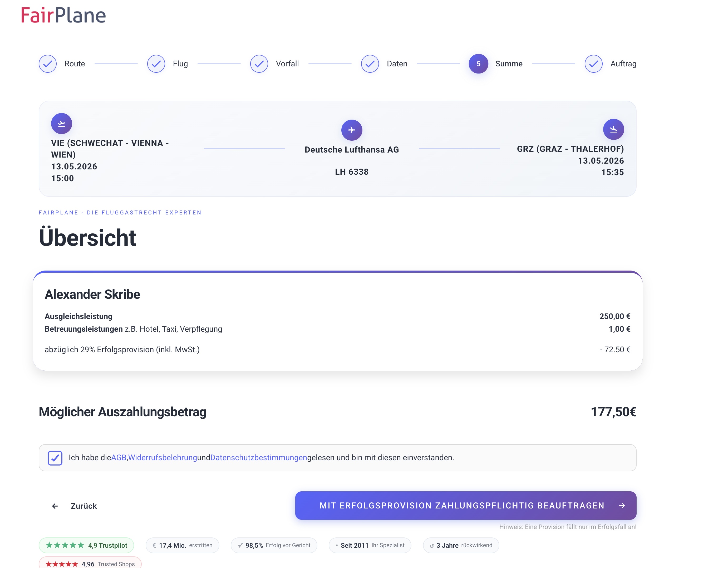This screenshot has width=728, height=568.
Task: Click abzüglich 29% Erfolgsprovision text
Action: (x=122, y=349)
